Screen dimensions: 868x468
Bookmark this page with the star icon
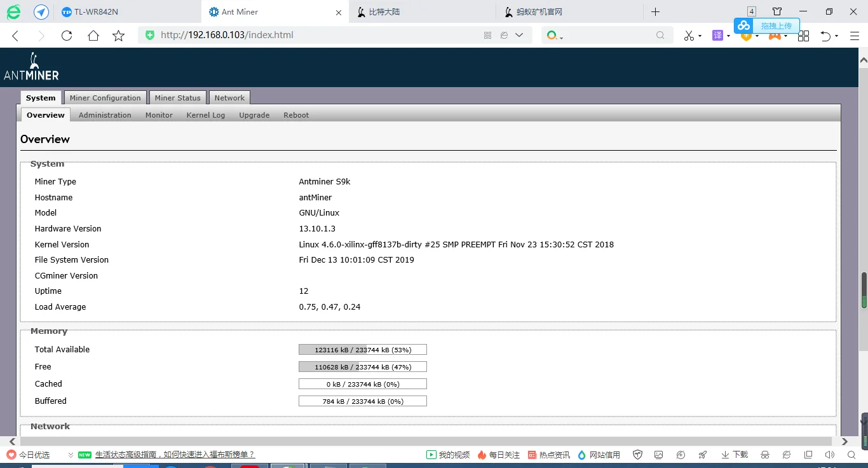119,36
